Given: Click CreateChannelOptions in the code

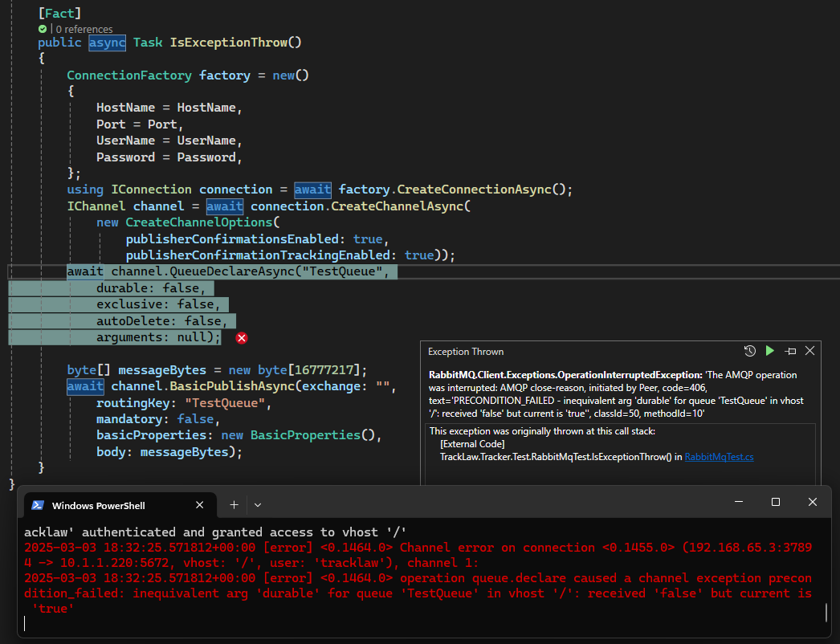Looking at the screenshot, I should [199, 222].
